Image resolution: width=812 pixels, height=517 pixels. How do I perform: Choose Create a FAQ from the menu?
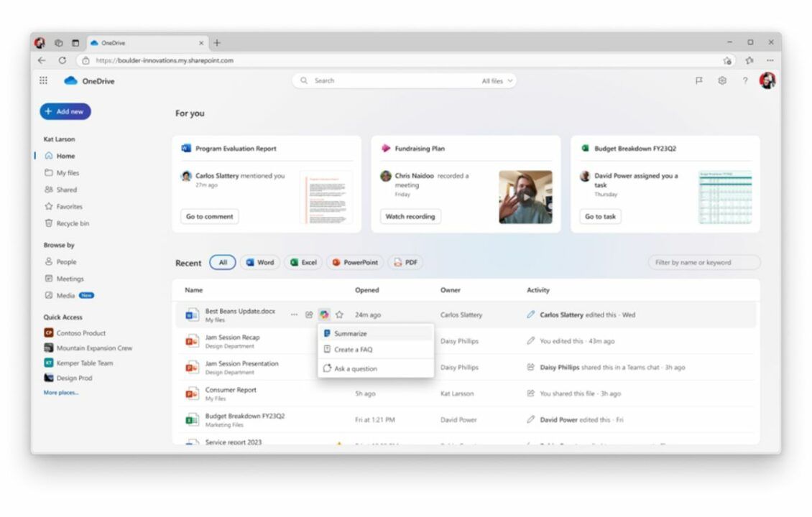pos(353,350)
